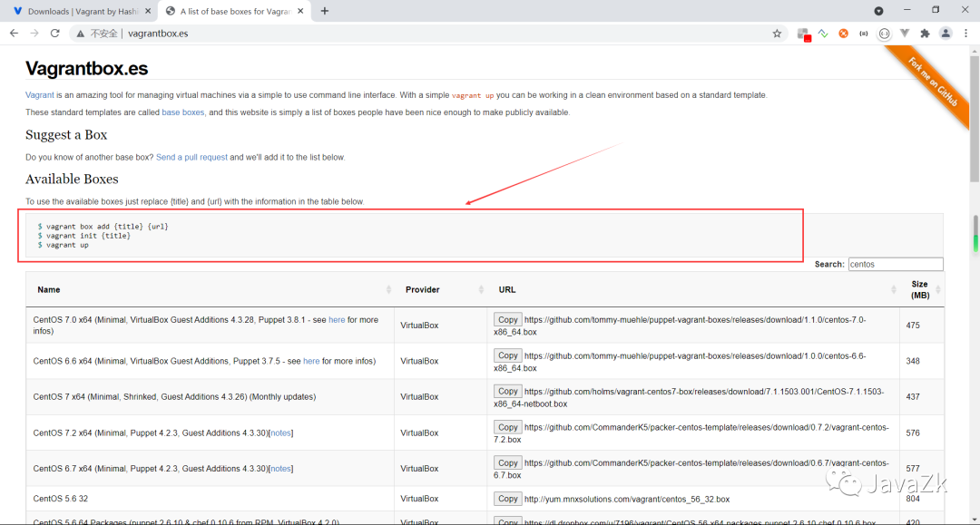
Task: Click the size value 348
Action: [913, 361]
